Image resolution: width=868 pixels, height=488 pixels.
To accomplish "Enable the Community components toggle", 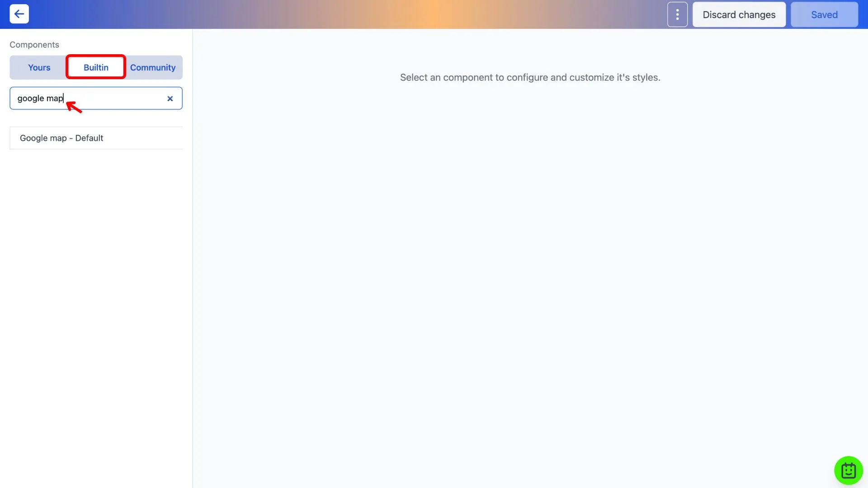I will point(153,67).
